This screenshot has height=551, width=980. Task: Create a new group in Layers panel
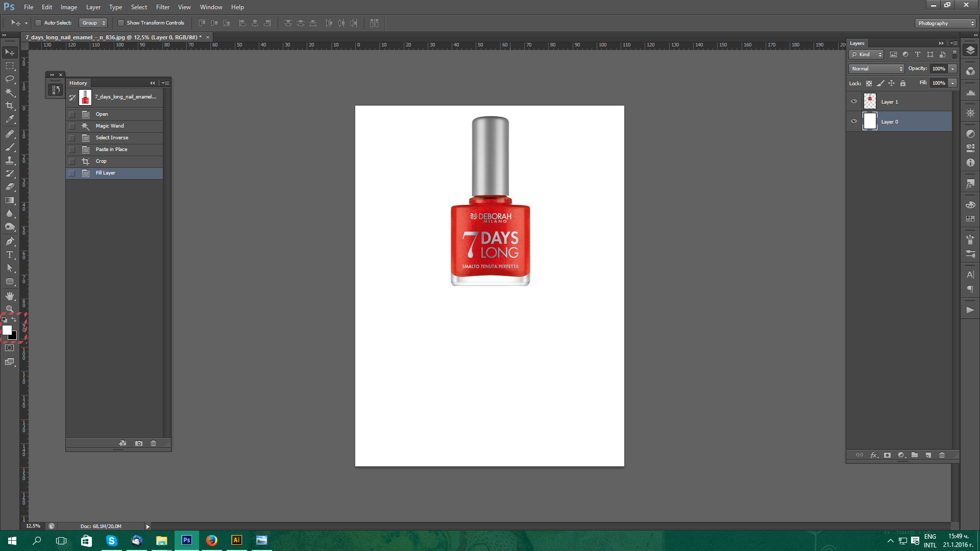[915, 455]
